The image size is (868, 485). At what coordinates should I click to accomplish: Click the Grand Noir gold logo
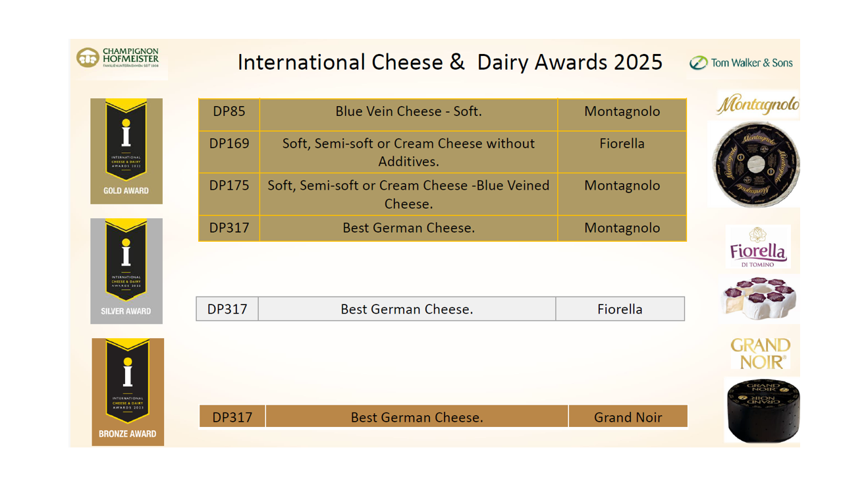(760, 354)
